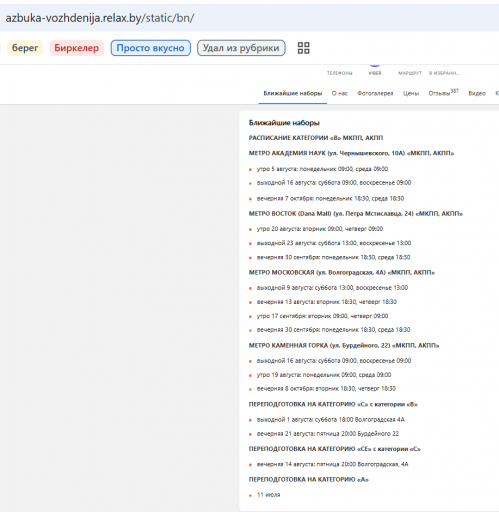
Task: Click the address bar URL field
Action: click(249, 18)
